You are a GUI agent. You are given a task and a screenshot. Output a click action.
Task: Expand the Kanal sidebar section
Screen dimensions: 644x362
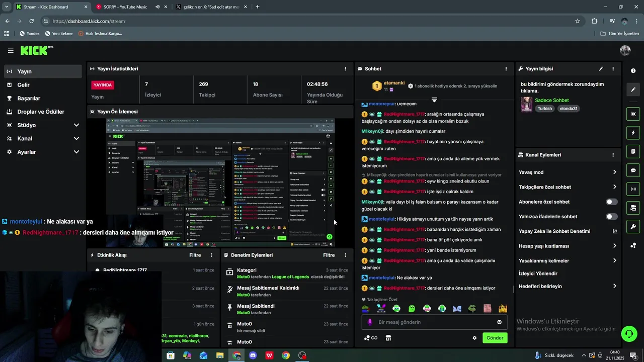tap(76, 138)
